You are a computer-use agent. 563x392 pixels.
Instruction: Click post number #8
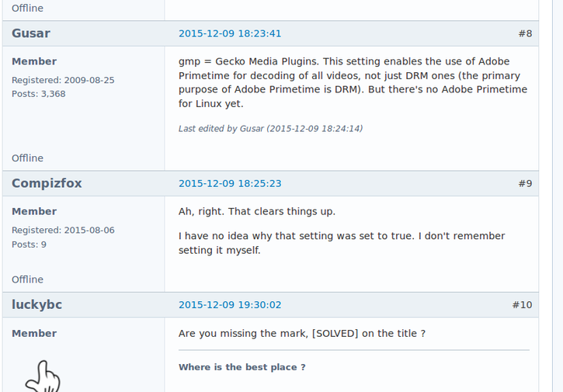point(525,33)
